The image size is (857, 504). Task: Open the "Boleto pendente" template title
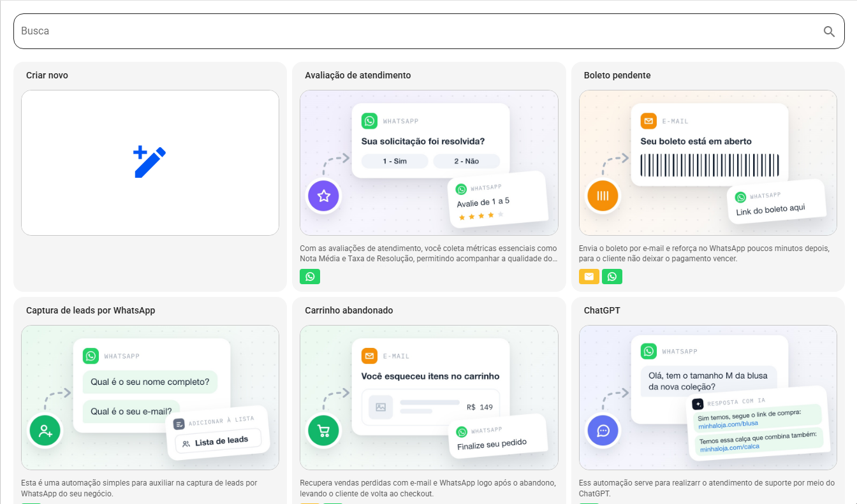[617, 75]
